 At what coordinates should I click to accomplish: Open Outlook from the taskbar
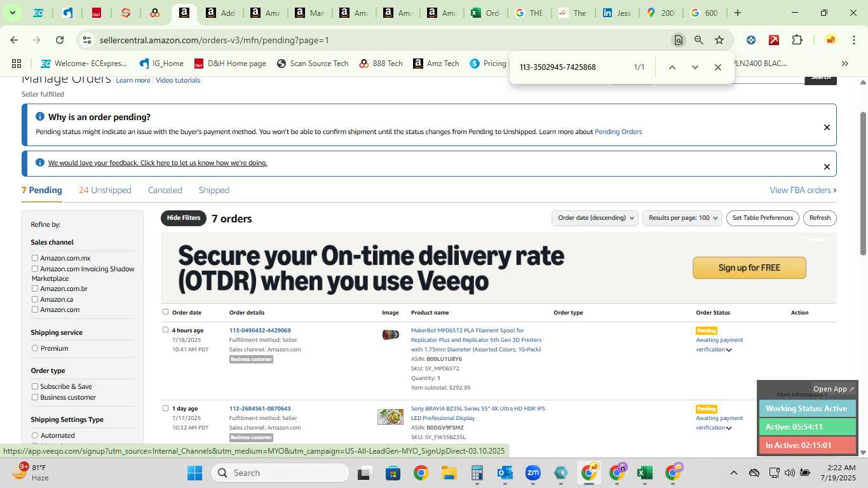pyautogui.click(x=505, y=473)
